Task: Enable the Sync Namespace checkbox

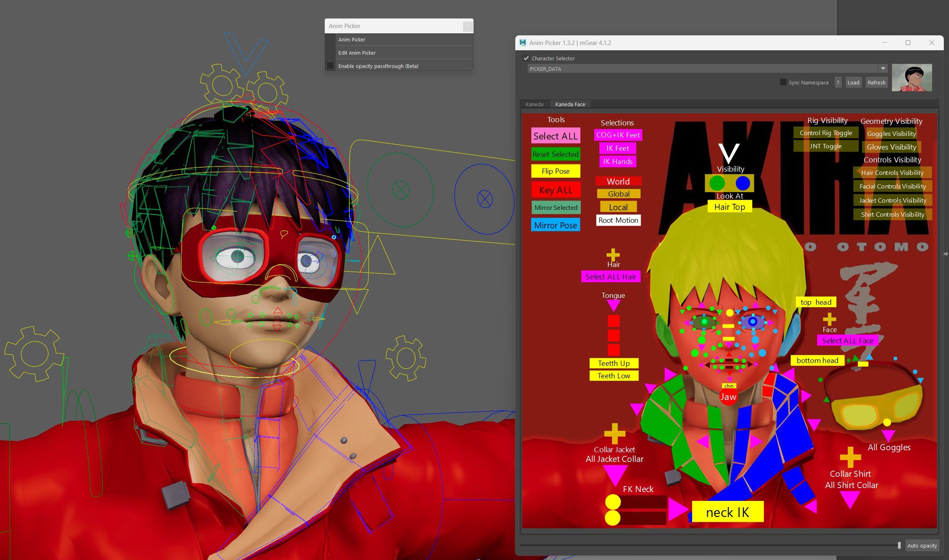Action: [x=783, y=82]
